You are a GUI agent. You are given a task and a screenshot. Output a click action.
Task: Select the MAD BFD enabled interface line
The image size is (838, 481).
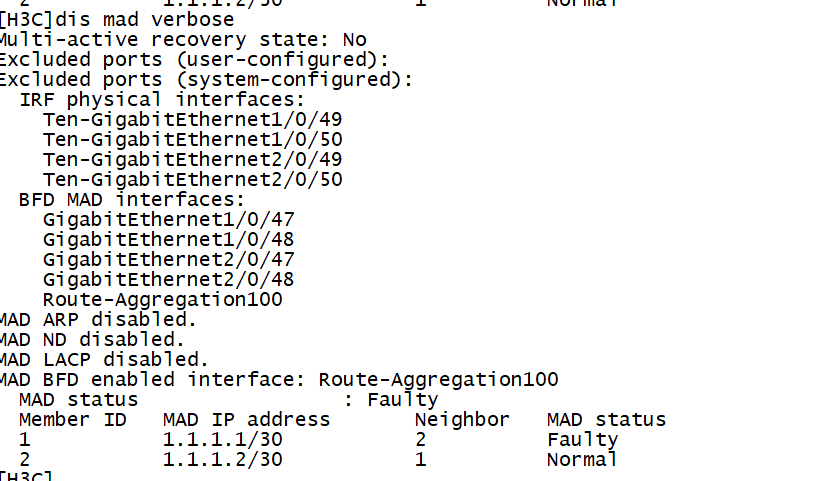click(278, 380)
